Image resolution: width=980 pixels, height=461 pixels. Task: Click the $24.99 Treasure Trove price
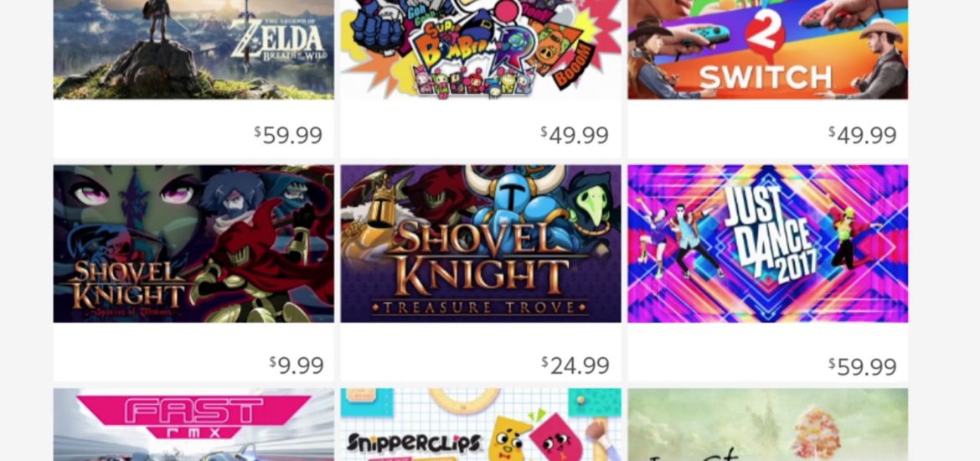click(x=575, y=365)
